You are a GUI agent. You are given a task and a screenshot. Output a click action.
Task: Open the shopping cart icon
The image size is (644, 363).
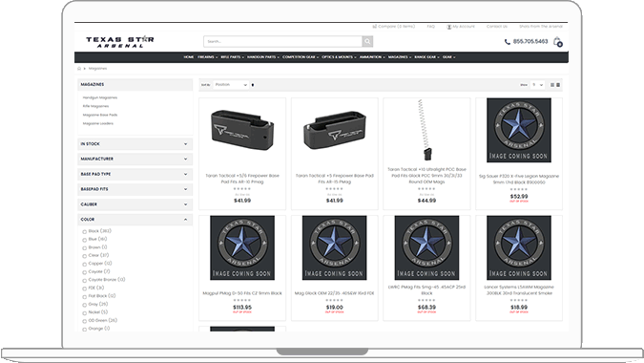click(558, 41)
